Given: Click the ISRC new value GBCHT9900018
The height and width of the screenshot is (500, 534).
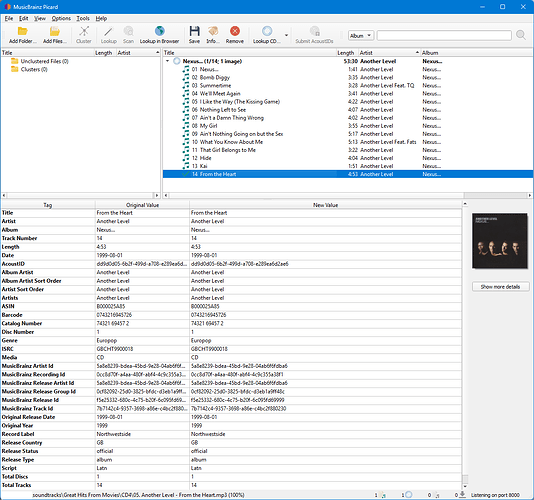Looking at the screenshot, I should 209,349.
